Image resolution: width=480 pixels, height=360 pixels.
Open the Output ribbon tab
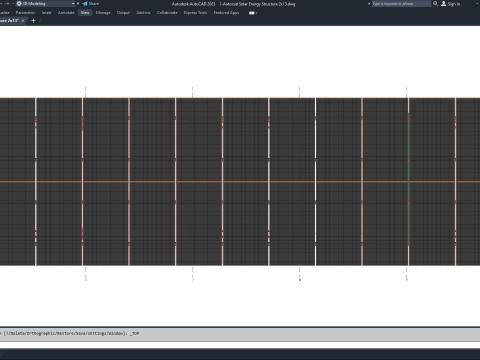pyautogui.click(x=123, y=13)
